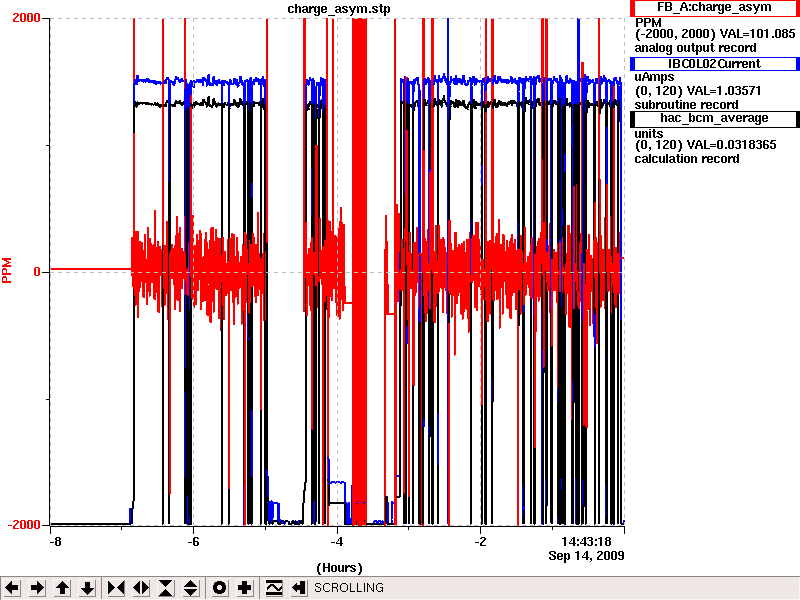Click the 14:43:18 timestamp on the x-axis
The height and width of the screenshot is (600, 800).
click(x=586, y=542)
